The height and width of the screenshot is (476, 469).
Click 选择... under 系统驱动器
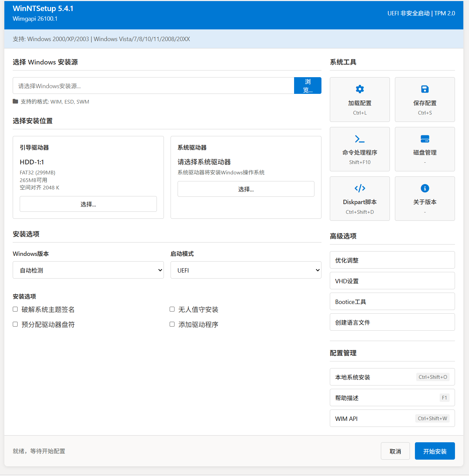[x=246, y=189]
